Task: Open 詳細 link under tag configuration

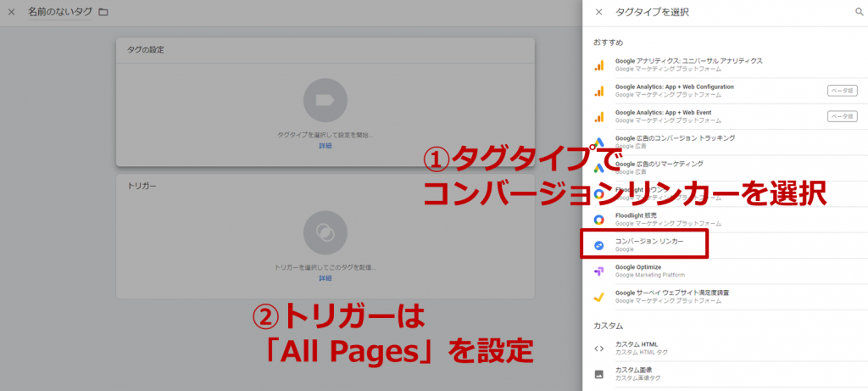Action: (325, 146)
